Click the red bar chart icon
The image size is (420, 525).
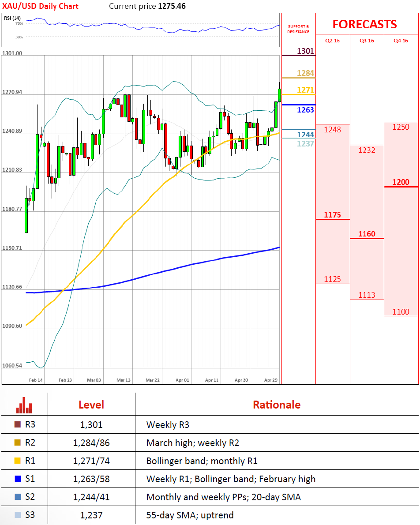click(x=24, y=405)
